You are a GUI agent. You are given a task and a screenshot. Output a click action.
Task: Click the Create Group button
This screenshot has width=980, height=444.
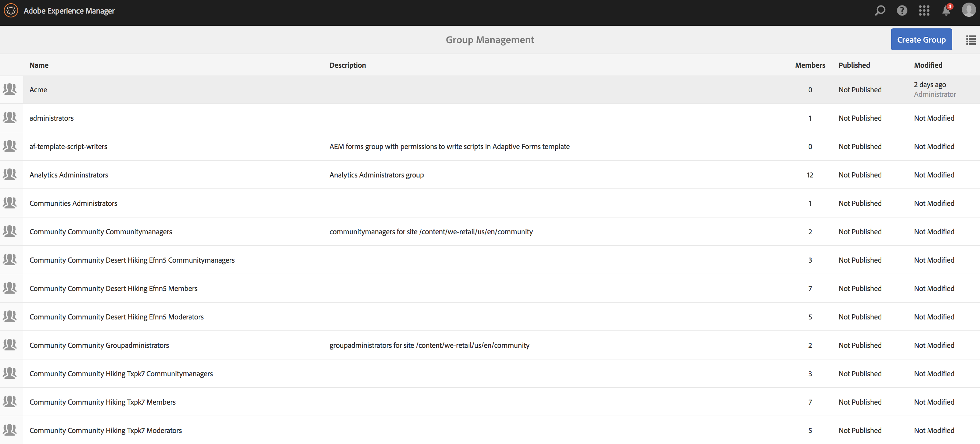tap(921, 40)
